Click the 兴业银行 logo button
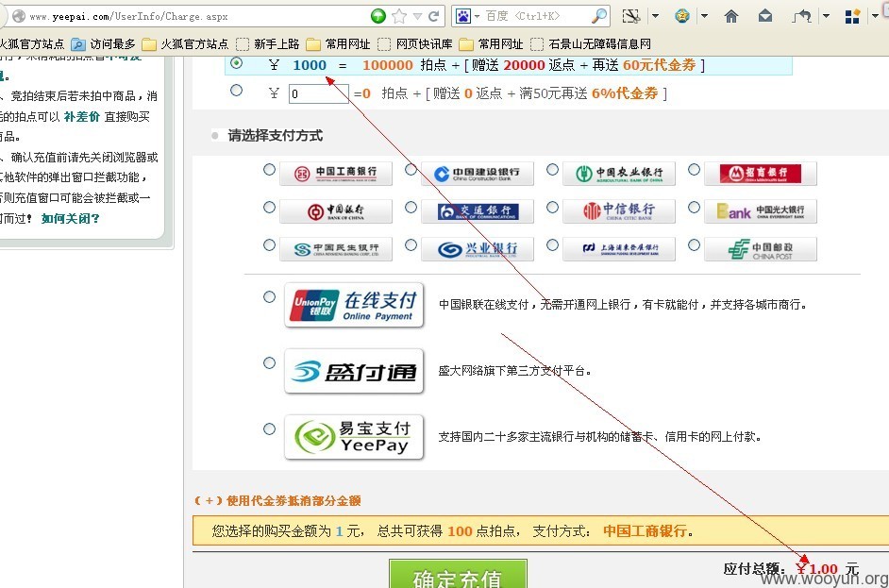 pyautogui.click(x=478, y=249)
